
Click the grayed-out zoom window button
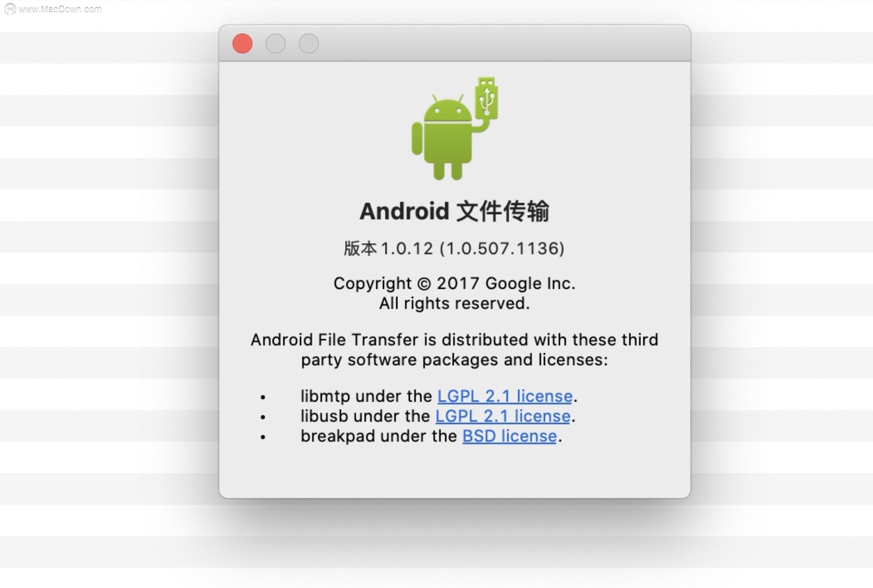(x=309, y=43)
